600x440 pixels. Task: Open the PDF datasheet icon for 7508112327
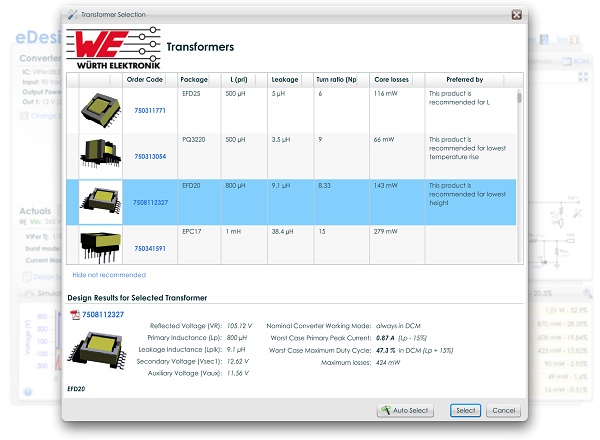click(x=74, y=314)
